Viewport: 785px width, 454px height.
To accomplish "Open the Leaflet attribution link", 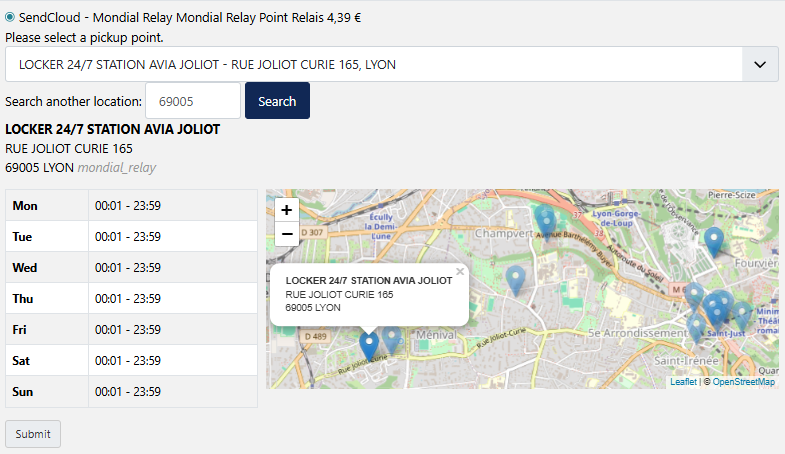I will (x=683, y=382).
